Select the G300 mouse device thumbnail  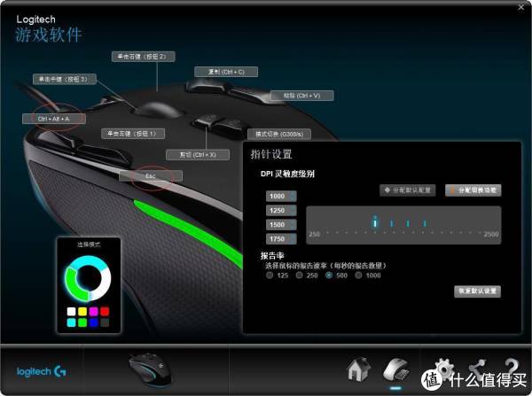point(151,369)
